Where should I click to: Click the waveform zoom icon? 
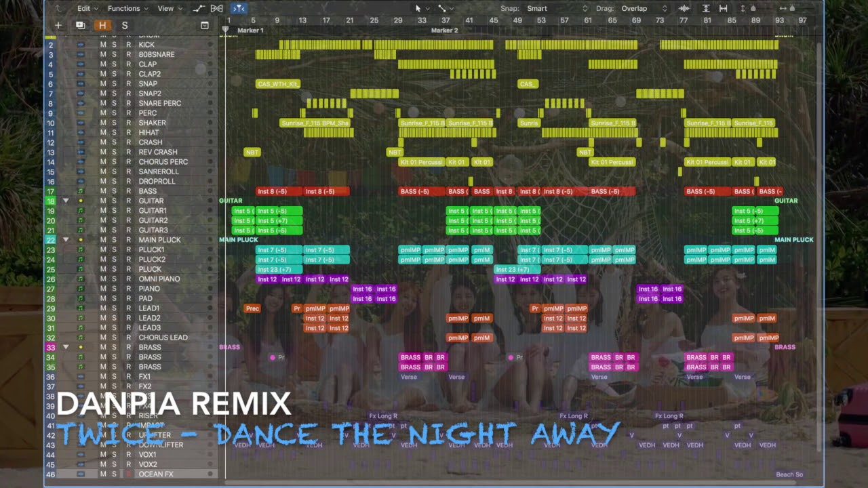(x=684, y=8)
